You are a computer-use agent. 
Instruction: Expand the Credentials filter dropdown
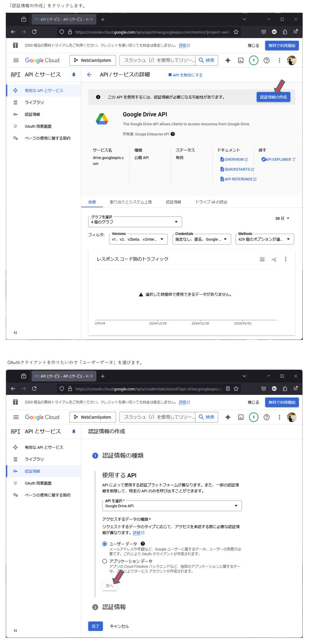point(202,239)
